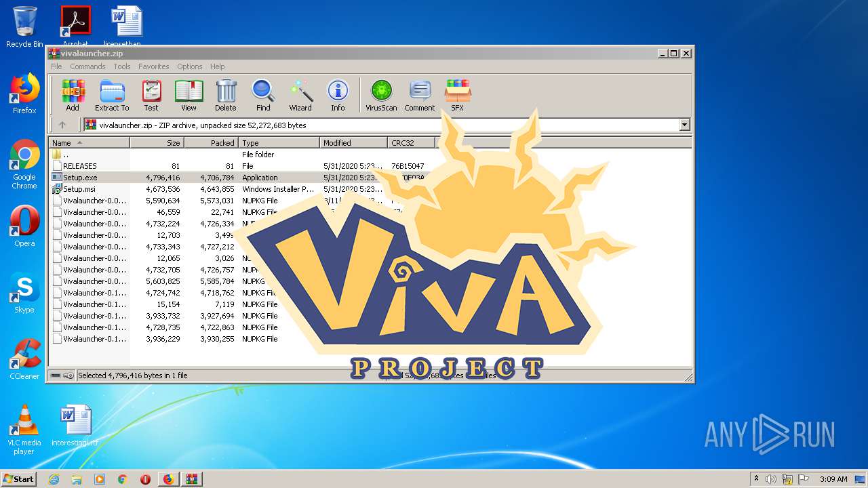Click the WinRAR taskbar button

(x=191, y=479)
